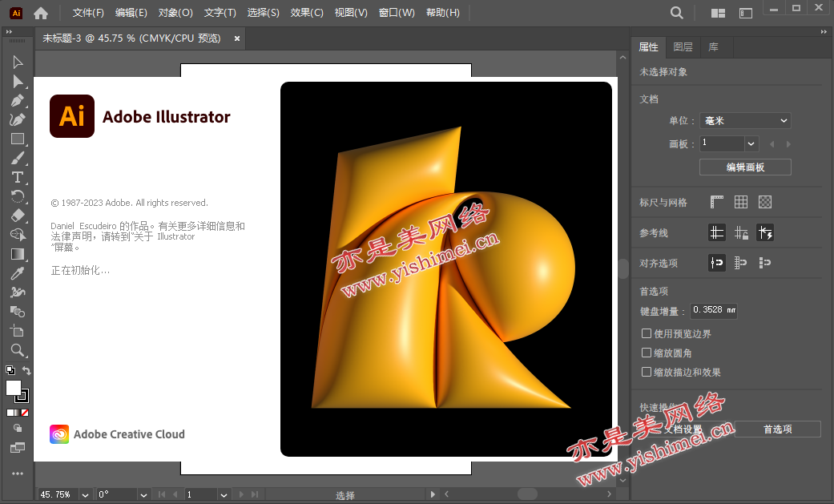Screen dimensions: 834x504
Task: Open artboard navigation dropdown in status bar
Action: pos(224,495)
